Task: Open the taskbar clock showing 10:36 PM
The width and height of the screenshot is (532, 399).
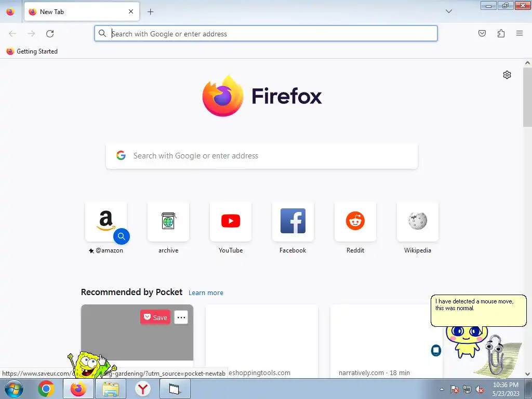Action: click(x=506, y=389)
